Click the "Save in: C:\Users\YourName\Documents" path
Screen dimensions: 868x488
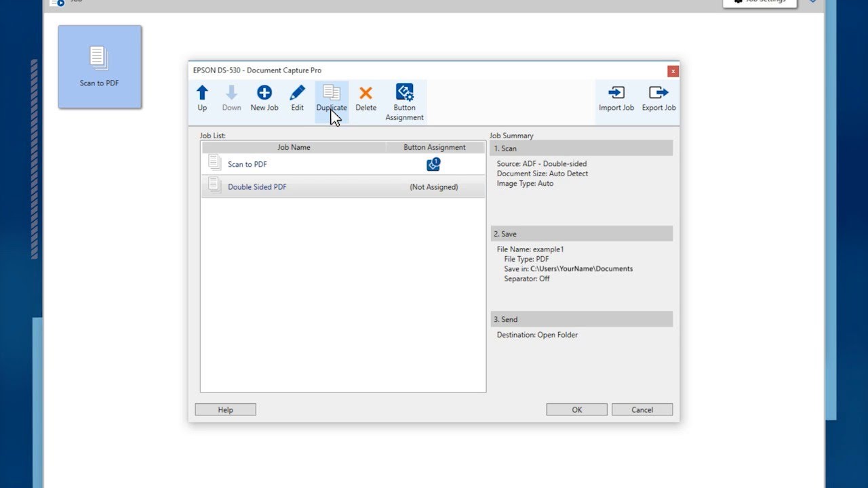click(568, 268)
